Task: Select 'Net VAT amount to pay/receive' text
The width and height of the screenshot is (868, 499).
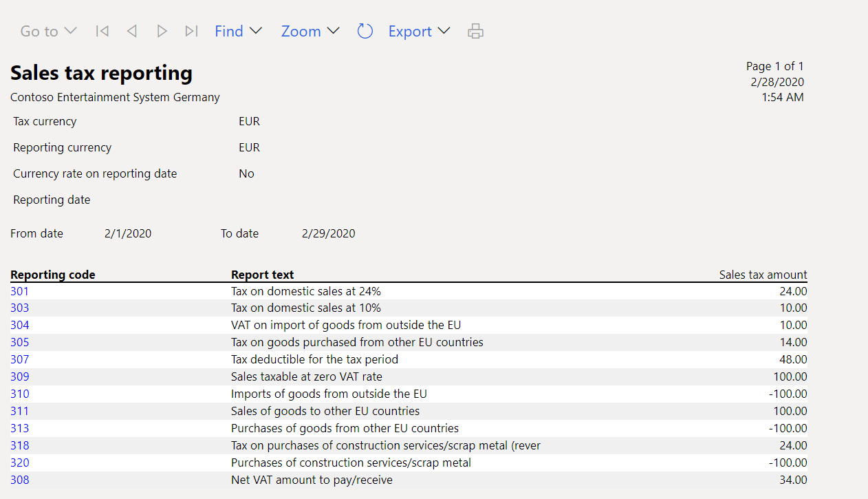Action: coord(312,480)
